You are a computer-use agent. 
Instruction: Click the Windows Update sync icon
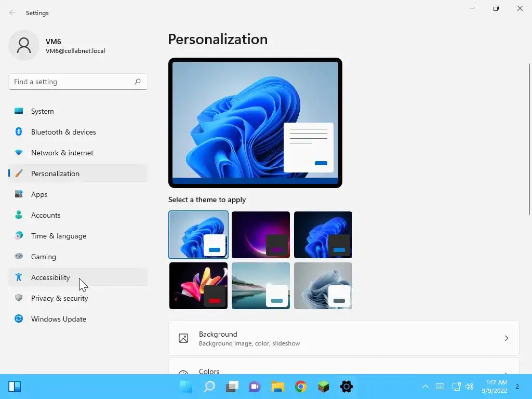coord(19,318)
